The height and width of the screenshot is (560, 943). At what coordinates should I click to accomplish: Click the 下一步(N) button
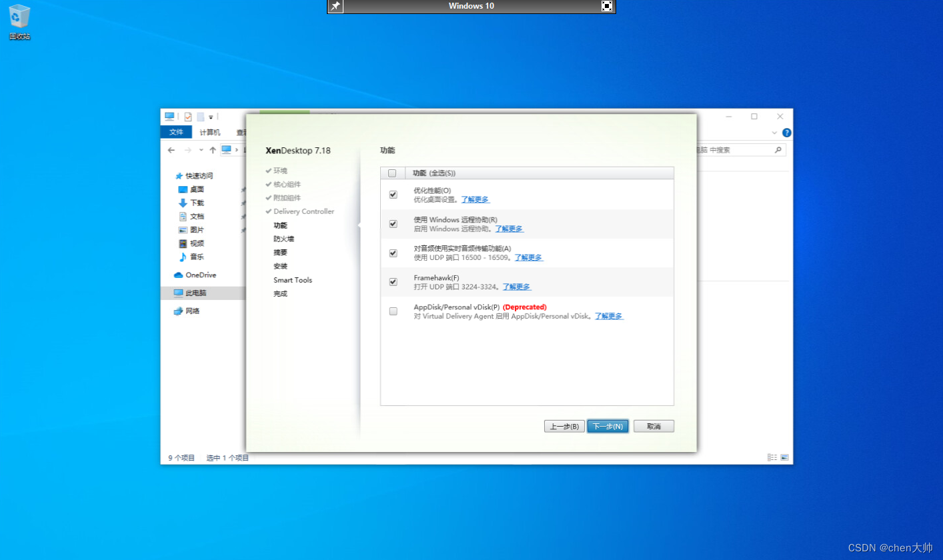click(x=608, y=426)
